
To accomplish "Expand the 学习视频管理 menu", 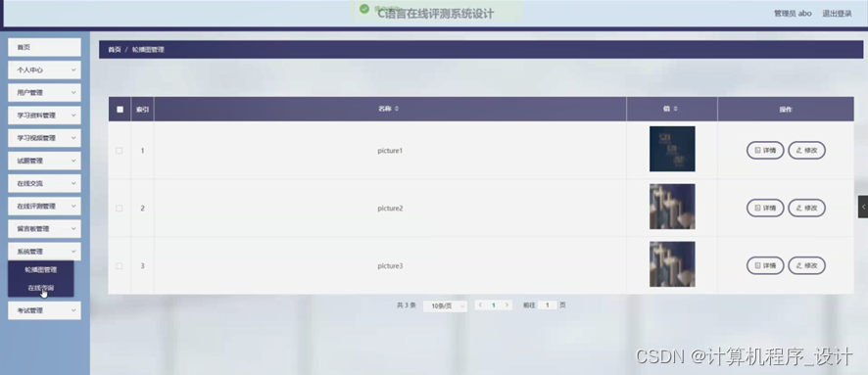I will click(44, 138).
